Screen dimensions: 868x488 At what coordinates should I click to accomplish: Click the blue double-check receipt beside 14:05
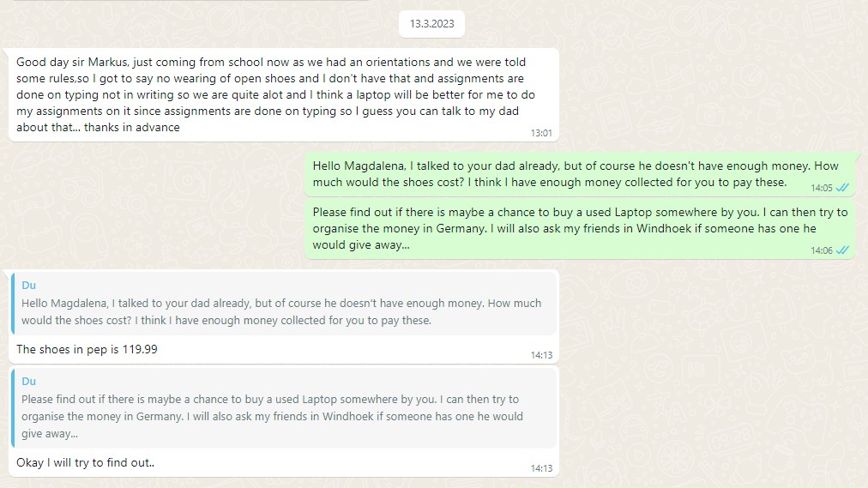pos(842,187)
